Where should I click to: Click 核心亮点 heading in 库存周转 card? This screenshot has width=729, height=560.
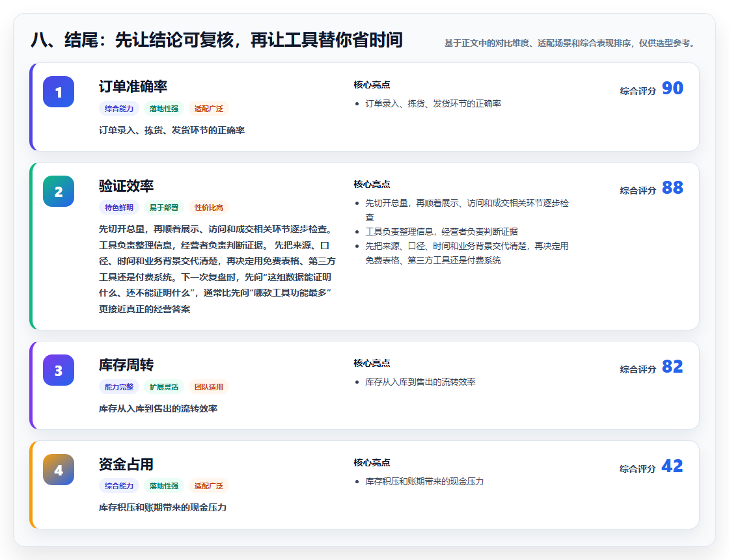tap(372, 363)
